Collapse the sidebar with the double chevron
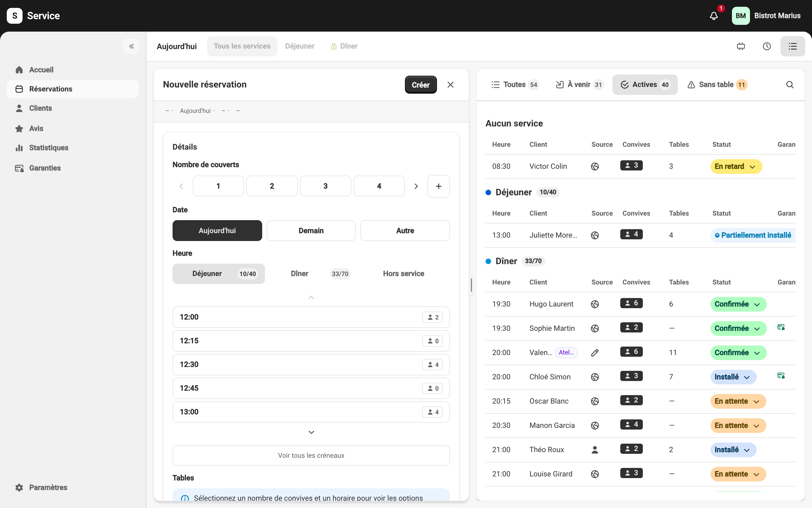The height and width of the screenshot is (508, 812). tap(132, 46)
